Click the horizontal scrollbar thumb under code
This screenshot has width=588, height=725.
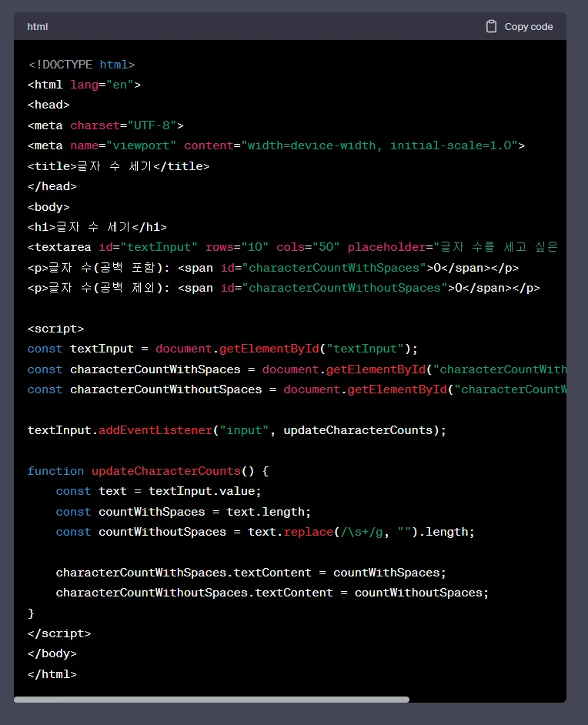click(x=212, y=700)
